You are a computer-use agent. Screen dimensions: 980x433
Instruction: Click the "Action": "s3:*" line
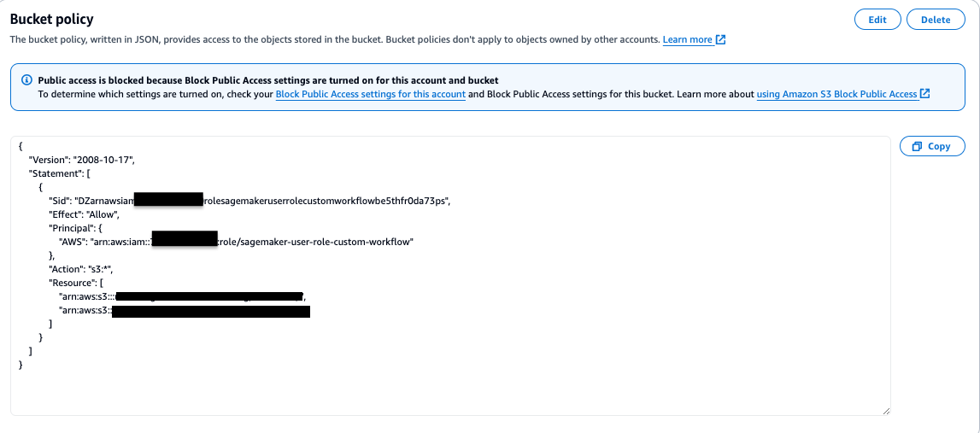(x=80, y=269)
